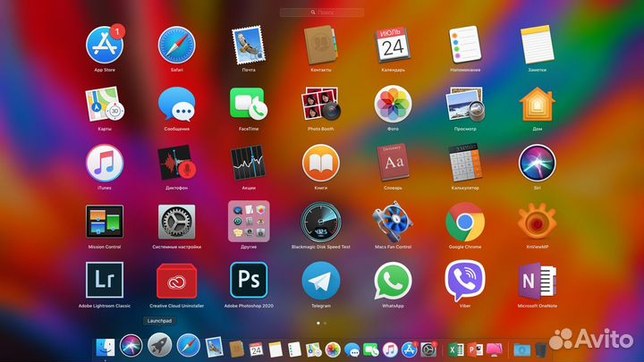Open Creative Cloud Uninstaller

click(176, 281)
